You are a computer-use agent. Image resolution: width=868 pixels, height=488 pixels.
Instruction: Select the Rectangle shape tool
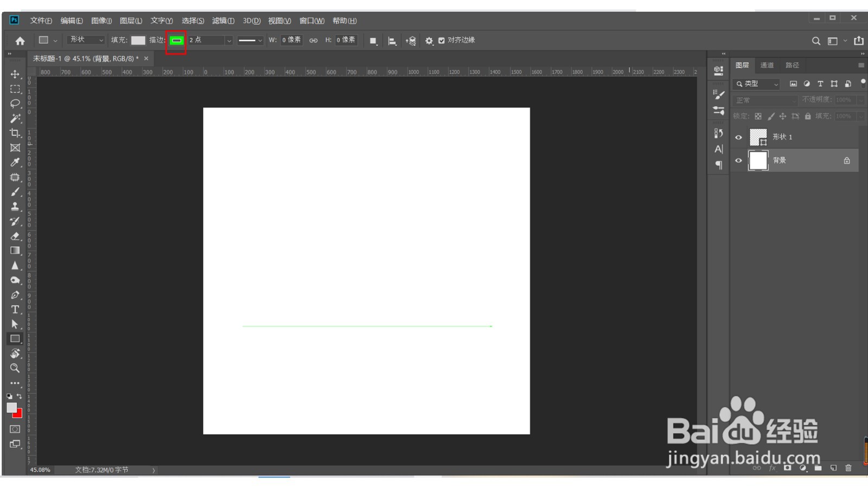tap(15, 339)
